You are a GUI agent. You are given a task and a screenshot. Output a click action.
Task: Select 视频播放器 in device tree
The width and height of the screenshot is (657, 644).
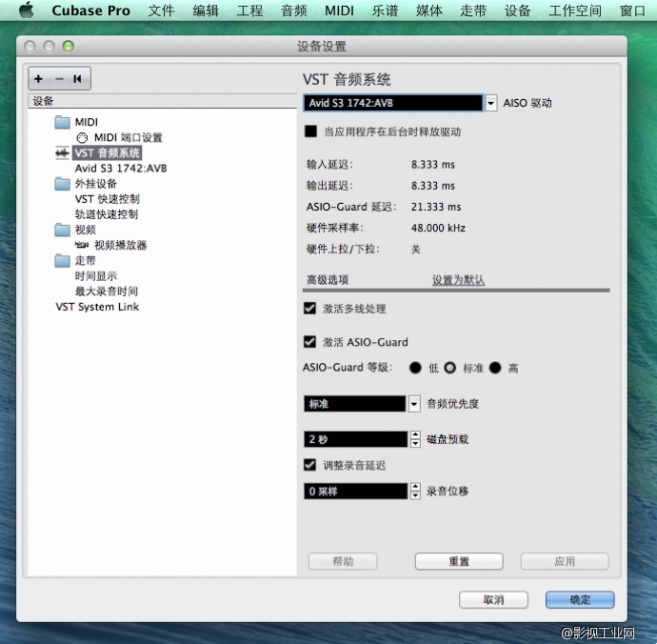coord(120,245)
